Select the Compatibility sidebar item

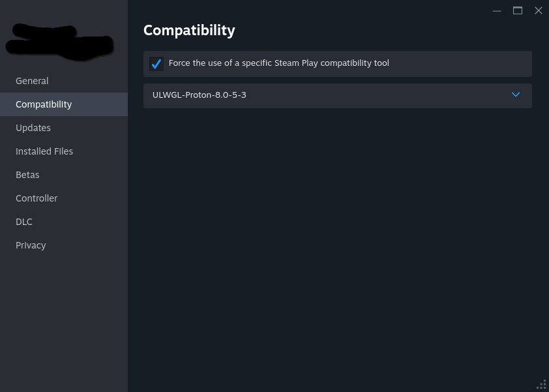point(44,104)
